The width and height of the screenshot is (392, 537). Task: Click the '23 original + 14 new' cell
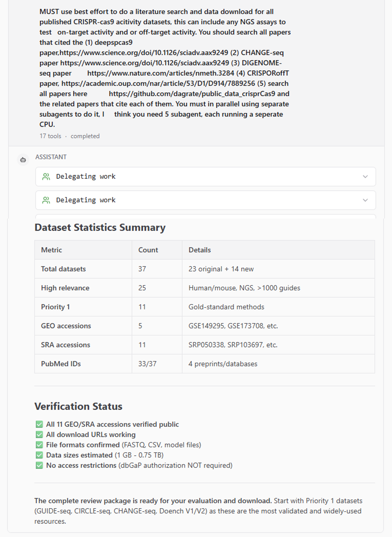tap(279, 269)
